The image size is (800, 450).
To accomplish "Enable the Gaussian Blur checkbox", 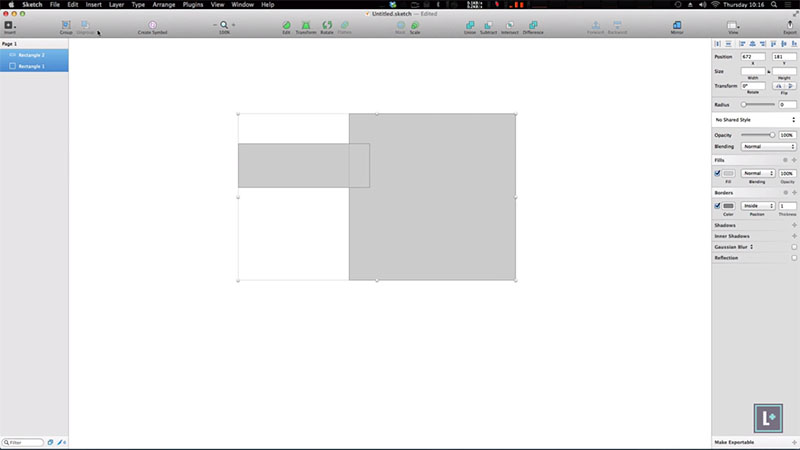I will pos(794,246).
